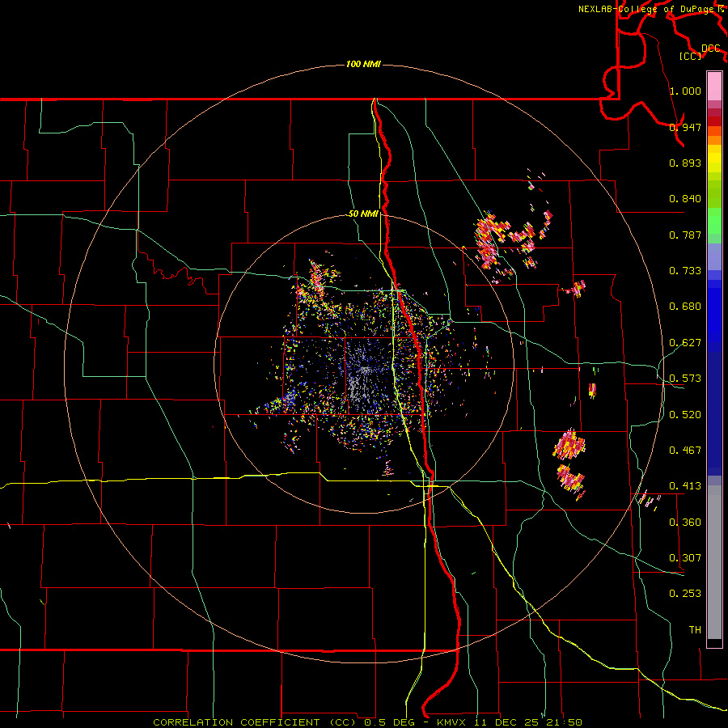Viewport: 728px width, 728px height.
Task: Click the 0.787 scale value
Action: coord(685,235)
